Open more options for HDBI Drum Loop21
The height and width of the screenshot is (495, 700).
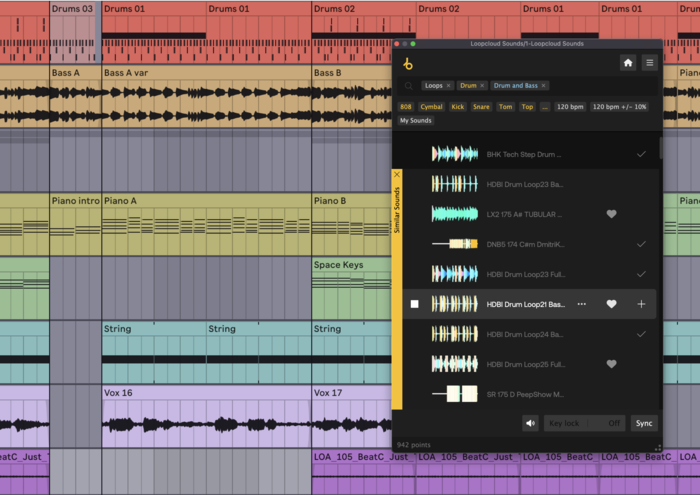(x=582, y=304)
